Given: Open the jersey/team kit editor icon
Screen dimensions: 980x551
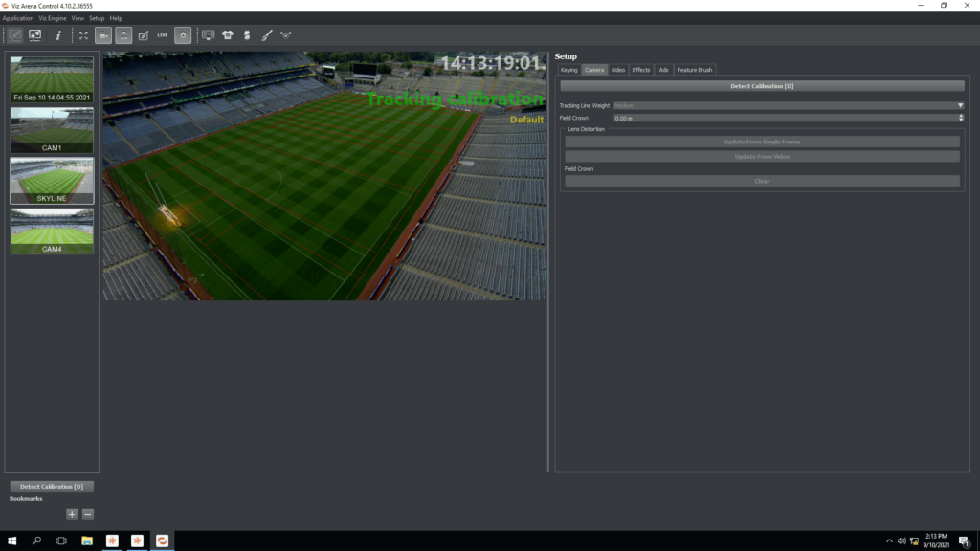Looking at the screenshot, I should tap(229, 34).
